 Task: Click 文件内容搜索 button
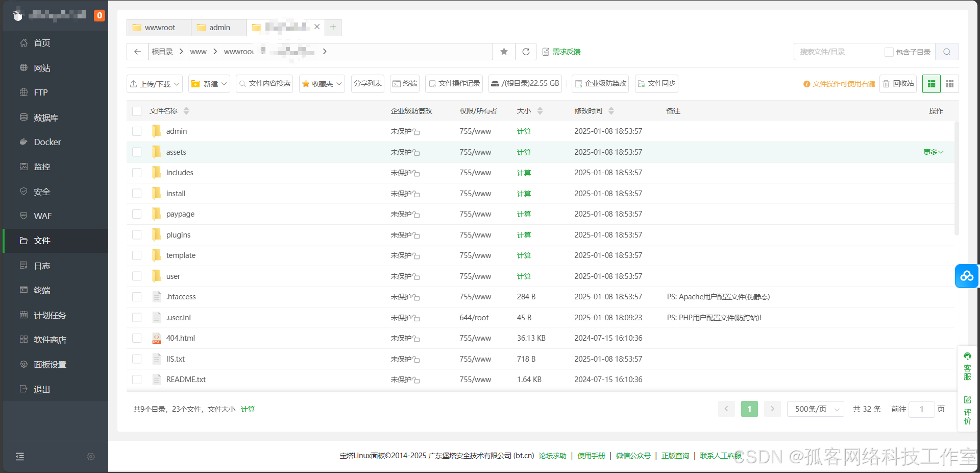(264, 84)
